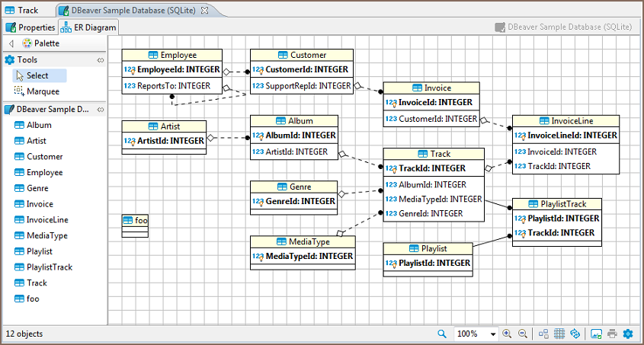Open the 100% zoom level dropdown
This screenshot has width=644, height=345.
(493, 334)
